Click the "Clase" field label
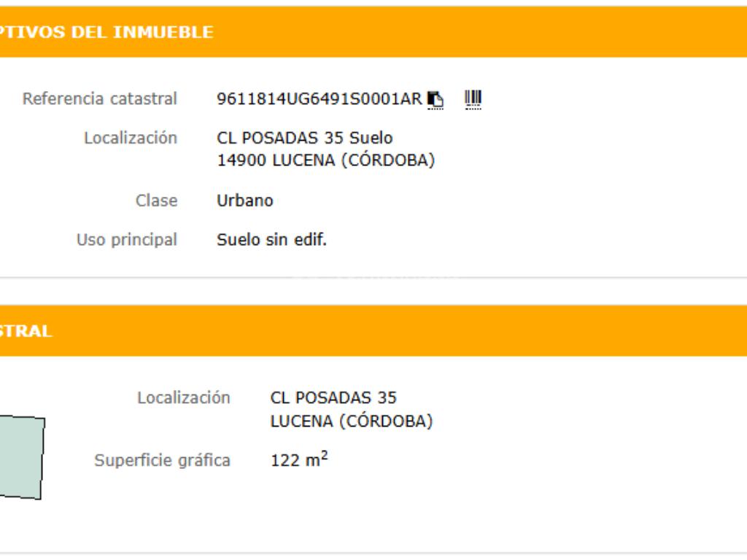 tap(156, 201)
